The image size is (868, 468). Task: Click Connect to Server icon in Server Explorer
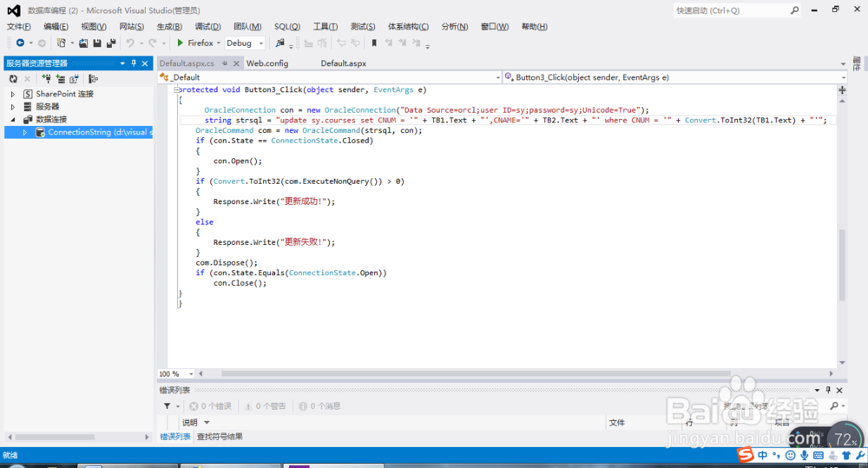tap(61, 79)
